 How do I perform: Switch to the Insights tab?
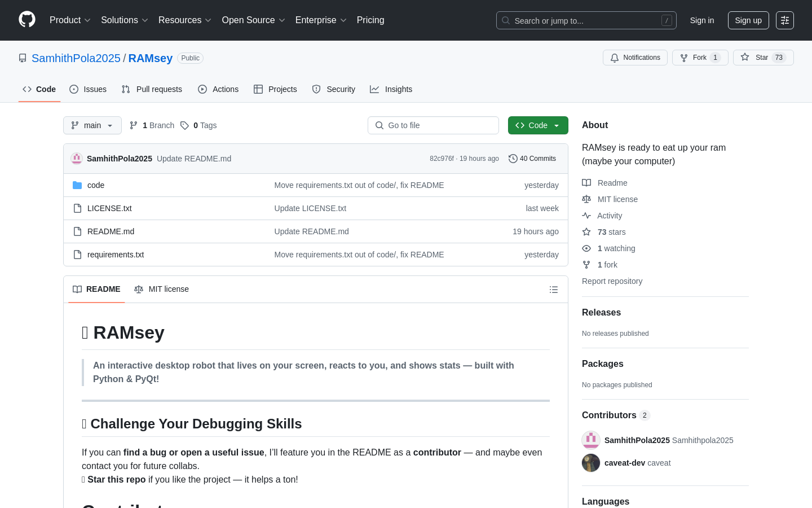click(x=391, y=89)
